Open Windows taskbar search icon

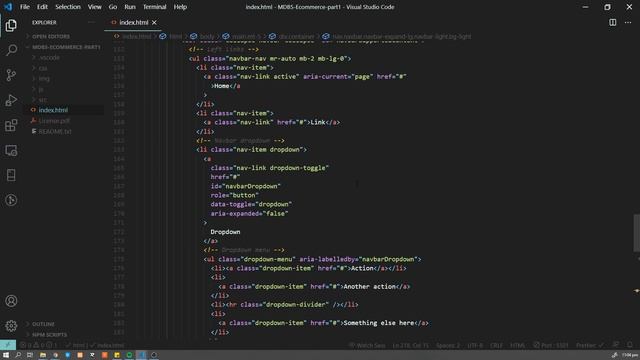coord(18,355)
